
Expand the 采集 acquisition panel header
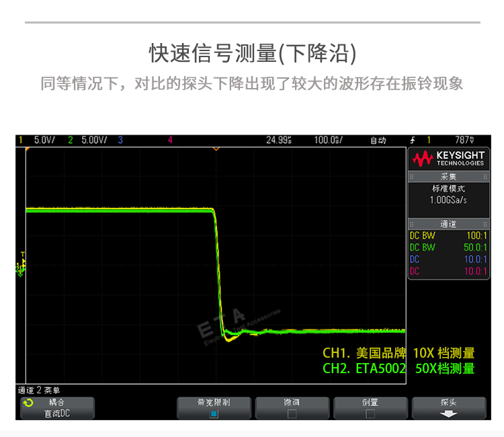[x=448, y=177]
